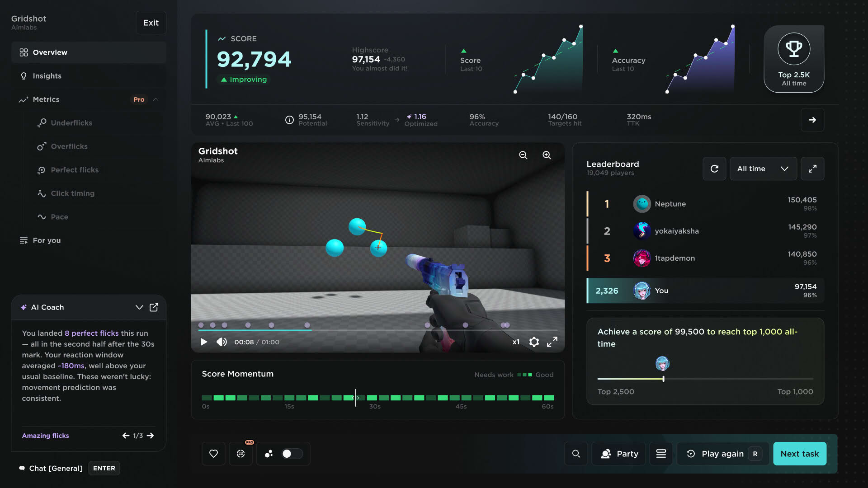Select your own leaderboard row
Image resolution: width=868 pixels, height=488 pixels.
click(x=705, y=291)
